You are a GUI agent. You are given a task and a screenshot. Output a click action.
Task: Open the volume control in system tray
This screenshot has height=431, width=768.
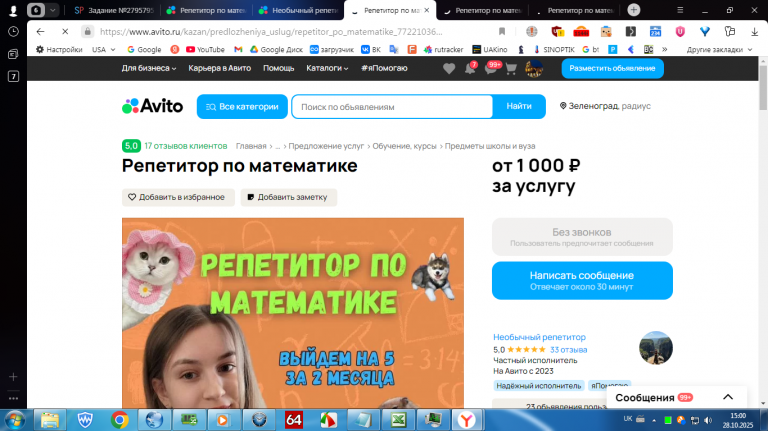708,420
